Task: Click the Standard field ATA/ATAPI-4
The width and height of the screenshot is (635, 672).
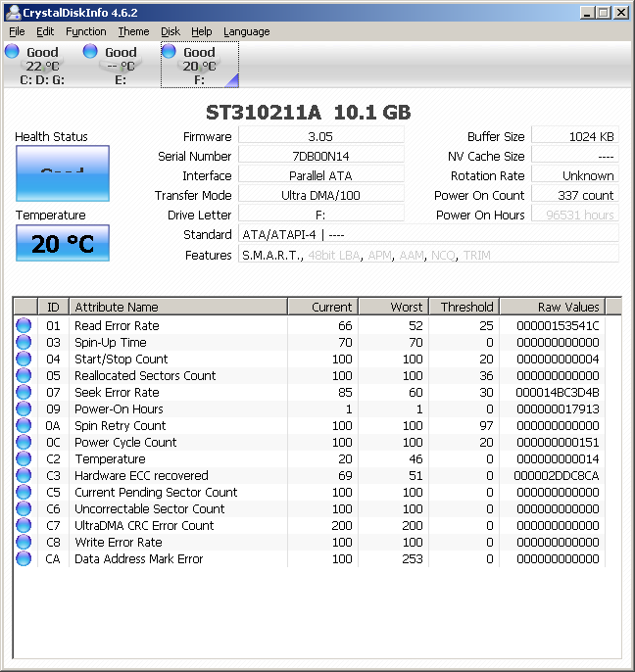Action: (428, 234)
